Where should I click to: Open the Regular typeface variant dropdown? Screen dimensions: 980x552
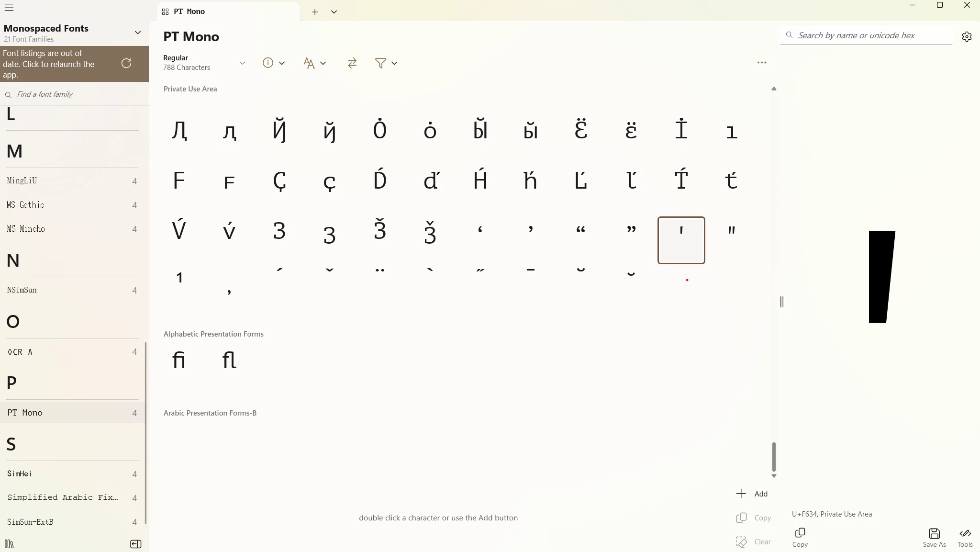click(242, 63)
